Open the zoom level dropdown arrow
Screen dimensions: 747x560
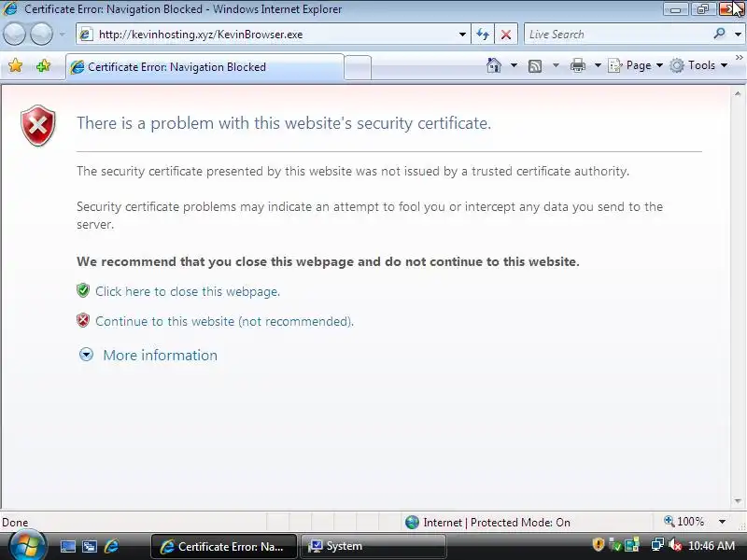tap(722, 522)
